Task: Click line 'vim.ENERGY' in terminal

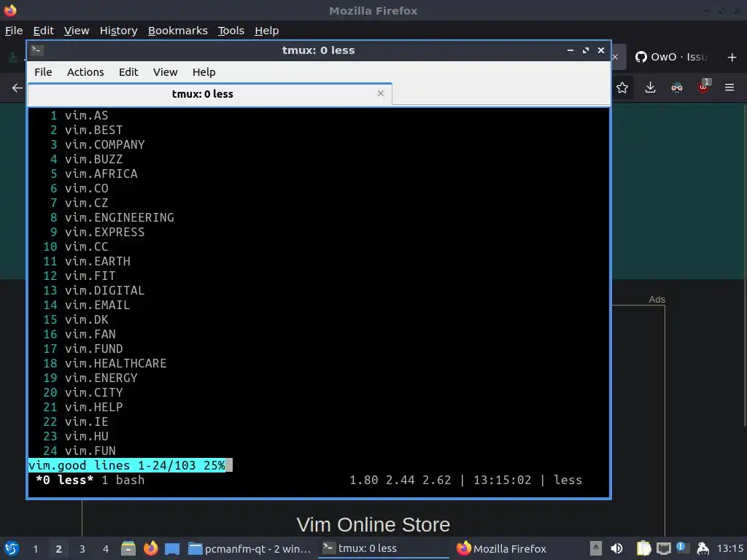Action: (x=101, y=378)
